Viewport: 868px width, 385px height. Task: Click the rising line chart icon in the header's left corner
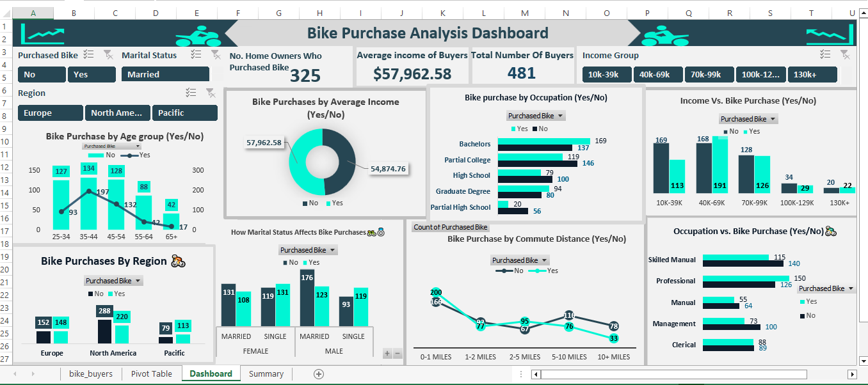[42, 33]
